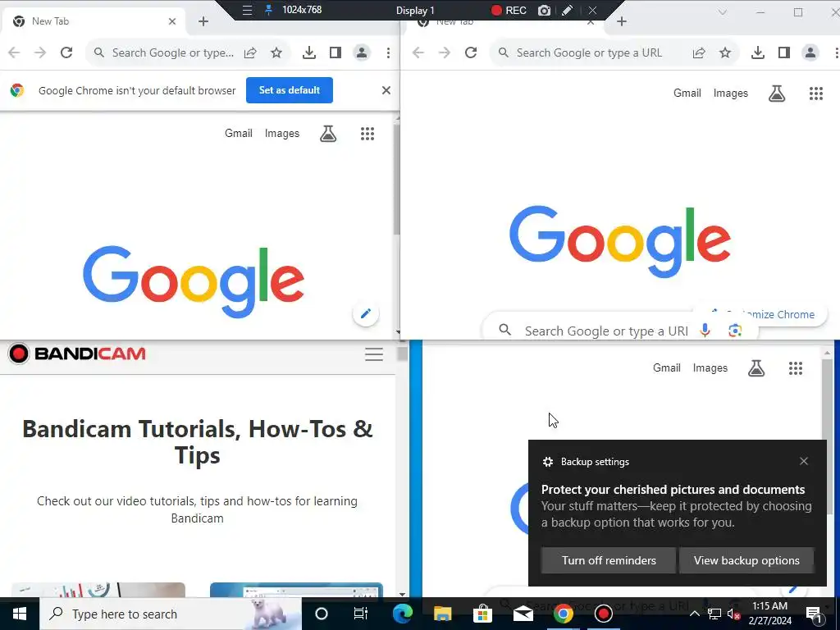Click taskbar search box
840x630 pixels.
tap(171, 614)
